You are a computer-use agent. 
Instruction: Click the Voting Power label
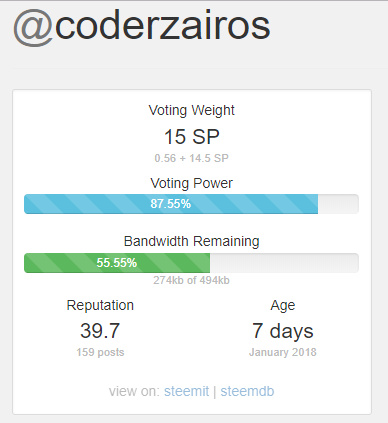coord(191,183)
